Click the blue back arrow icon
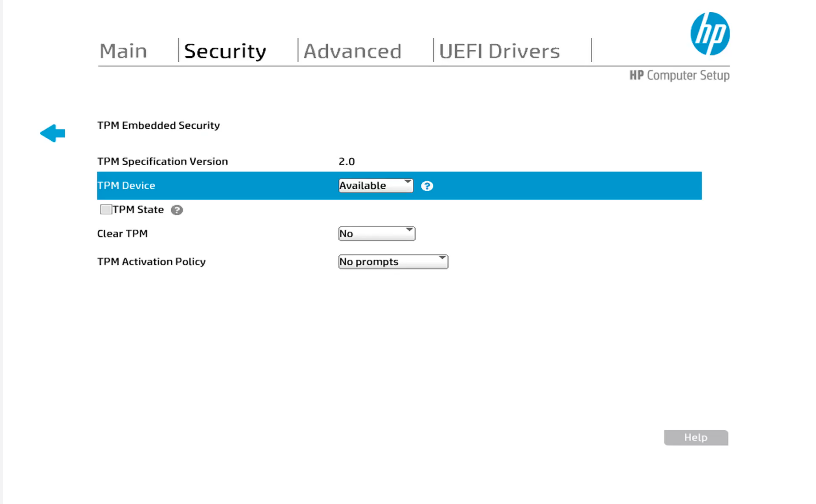This screenshot has height=504, width=816. click(53, 133)
